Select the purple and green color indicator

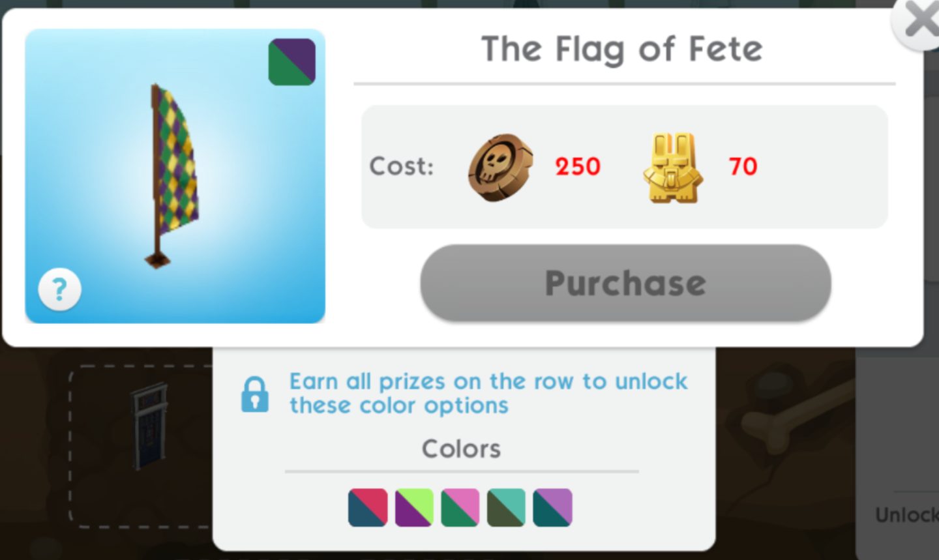tap(291, 62)
